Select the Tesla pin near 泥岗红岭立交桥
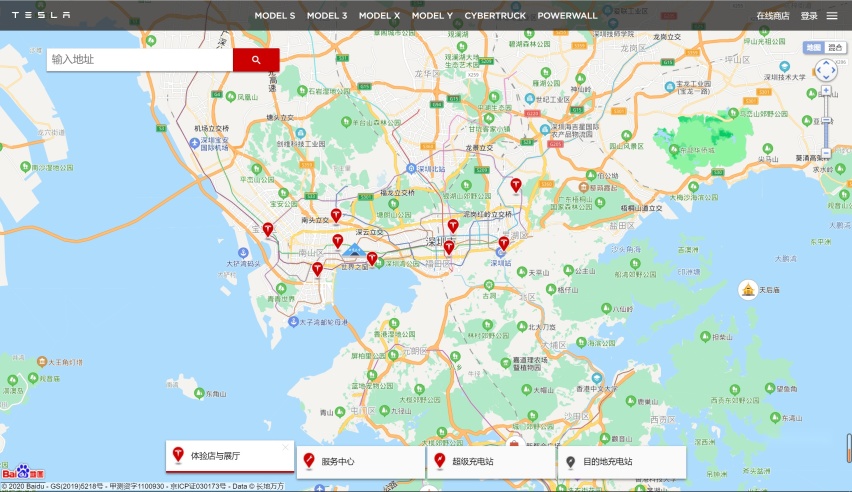852x492 pixels. click(453, 226)
